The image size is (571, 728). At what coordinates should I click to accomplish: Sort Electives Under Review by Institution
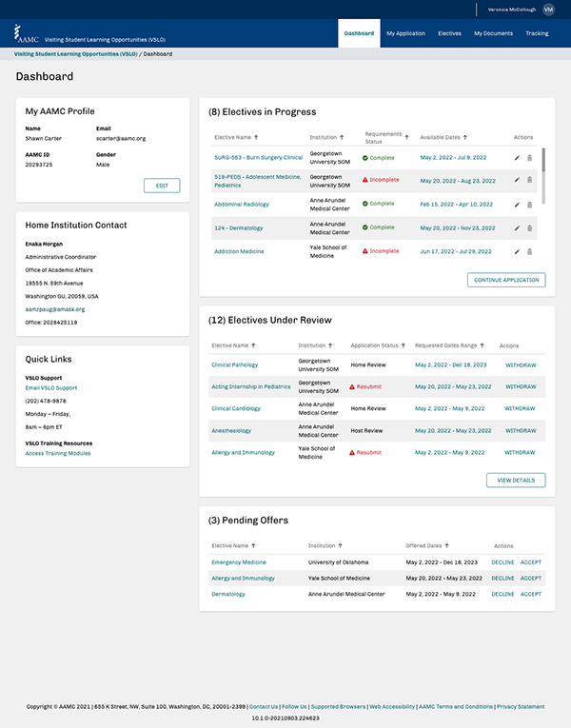click(x=330, y=345)
